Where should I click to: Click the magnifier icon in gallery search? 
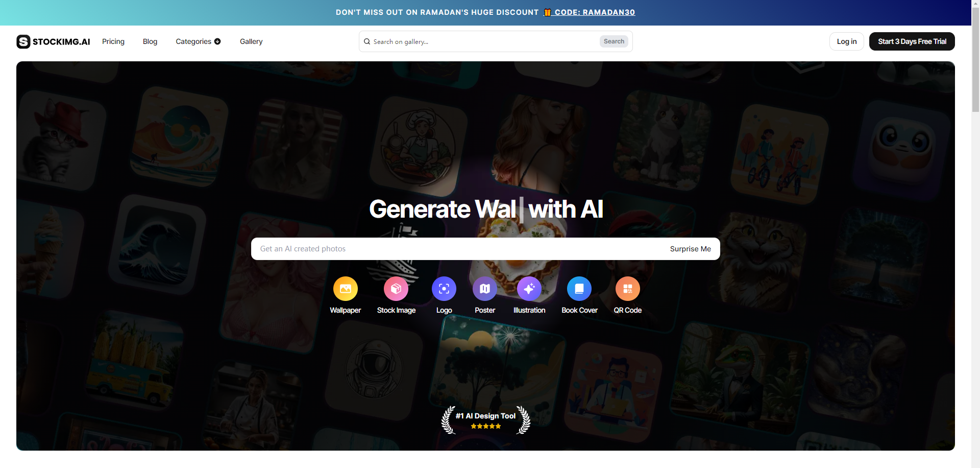tap(367, 41)
